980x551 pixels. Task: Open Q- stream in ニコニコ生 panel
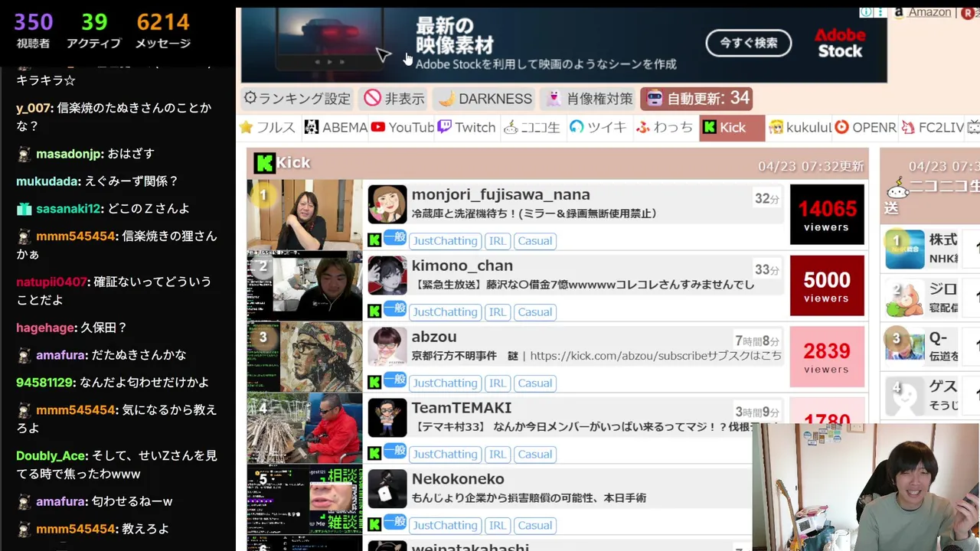pos(932,347)
